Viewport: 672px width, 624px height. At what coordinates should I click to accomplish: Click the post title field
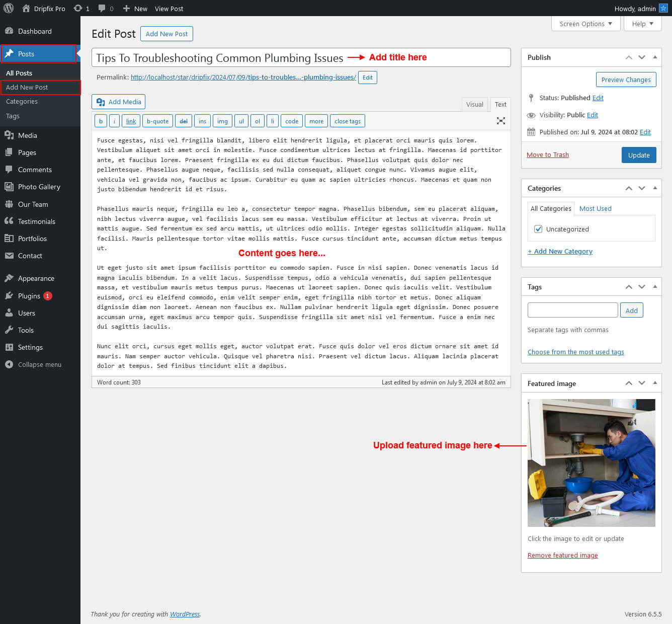301,57
